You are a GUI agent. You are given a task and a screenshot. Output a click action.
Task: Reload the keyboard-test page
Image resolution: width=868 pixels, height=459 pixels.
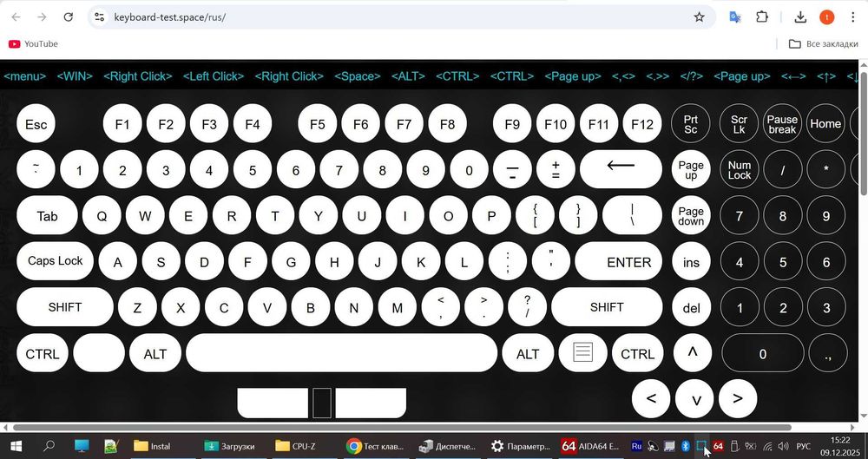click(68, 17)
